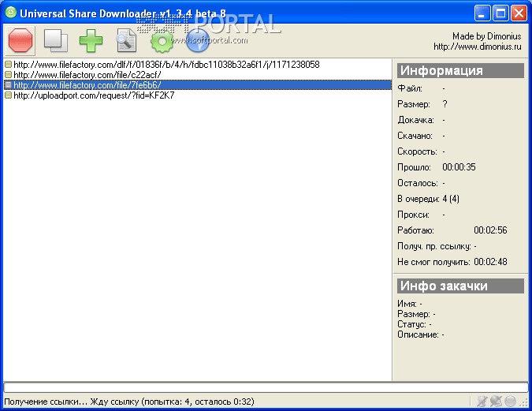
Task: Click status icon of the filefactory dlf link
Action: 9,64
